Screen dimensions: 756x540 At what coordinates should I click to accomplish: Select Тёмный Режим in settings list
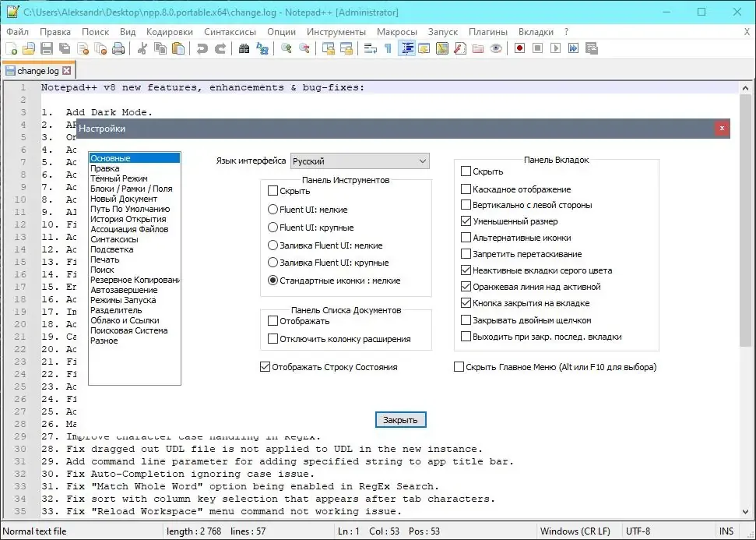[118, 178]
